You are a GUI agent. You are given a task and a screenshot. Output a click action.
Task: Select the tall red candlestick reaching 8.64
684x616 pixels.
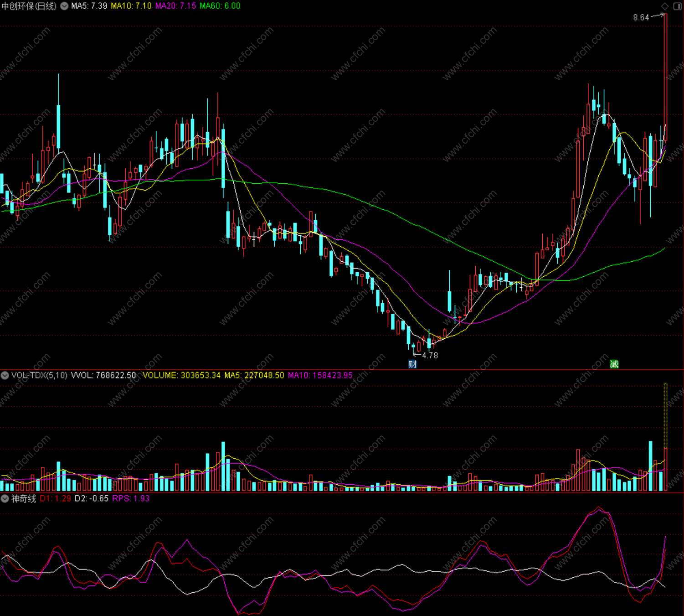click(665, 78)
